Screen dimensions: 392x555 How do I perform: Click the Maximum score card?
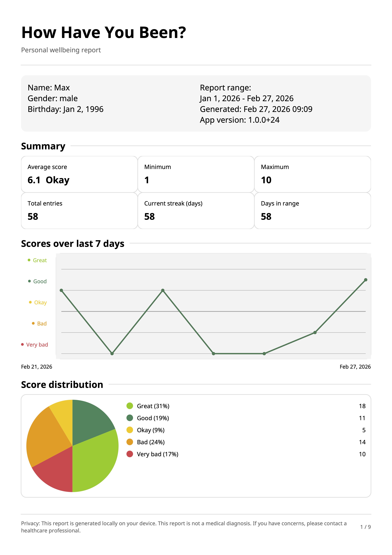313,174
